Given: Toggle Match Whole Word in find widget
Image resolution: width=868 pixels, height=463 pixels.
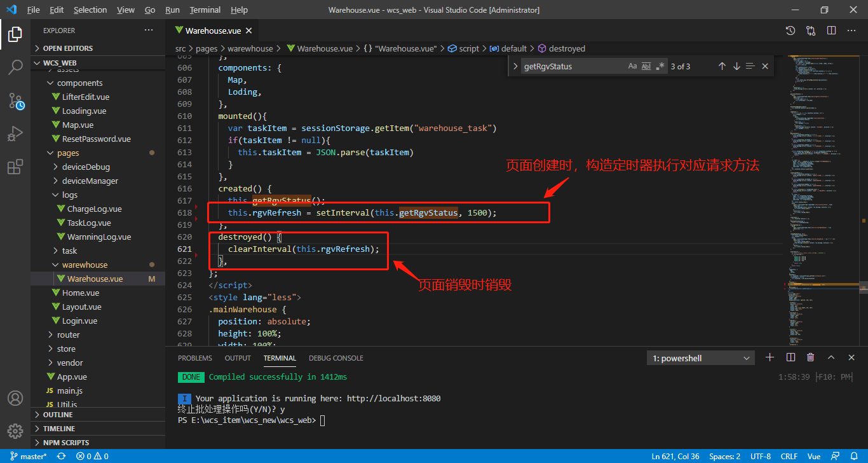Looking at the screenshot, I should [646, 66].
